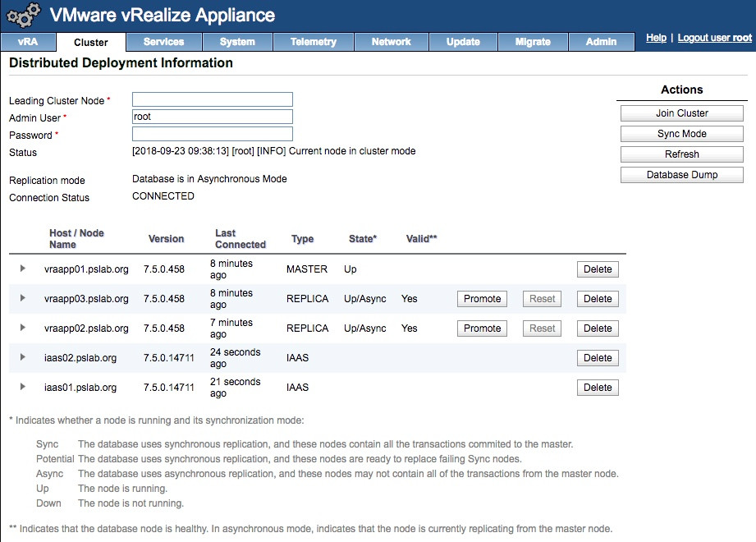Click the Admin User field

click(x=213, y=117)
